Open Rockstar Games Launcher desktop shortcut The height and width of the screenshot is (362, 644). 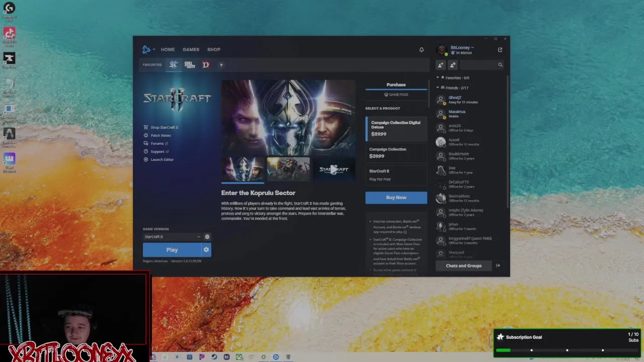click(x=9, y=137)
